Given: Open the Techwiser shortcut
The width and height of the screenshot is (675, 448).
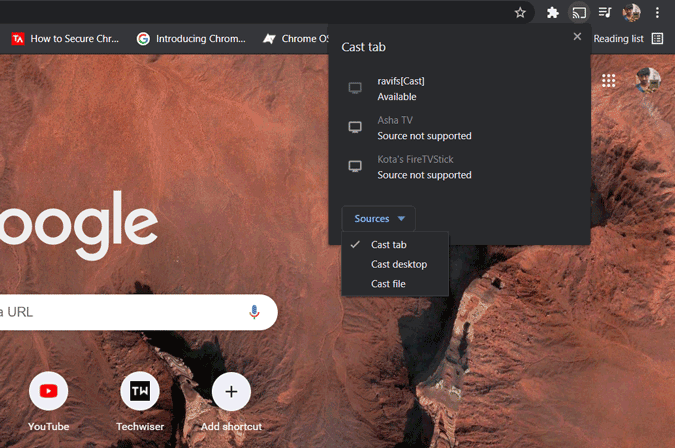Looking at the screenshot, I should pos(140,392).
